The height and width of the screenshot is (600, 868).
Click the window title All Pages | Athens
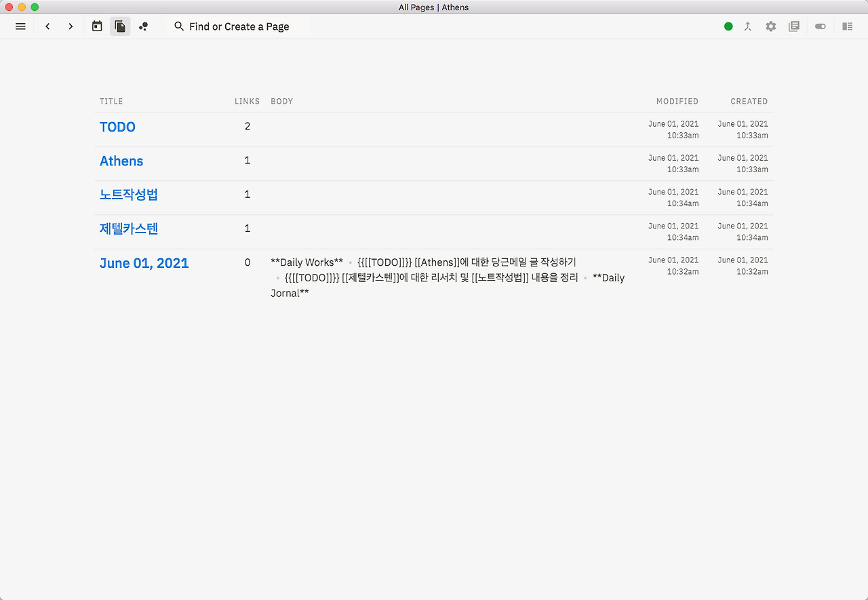[x=434, y=7]
